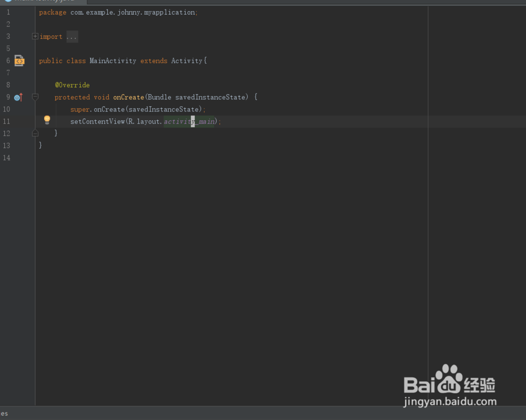Click the super keyword on line 10
The width and height of the screenshot is (526, 420).
[x=80, y=110]
